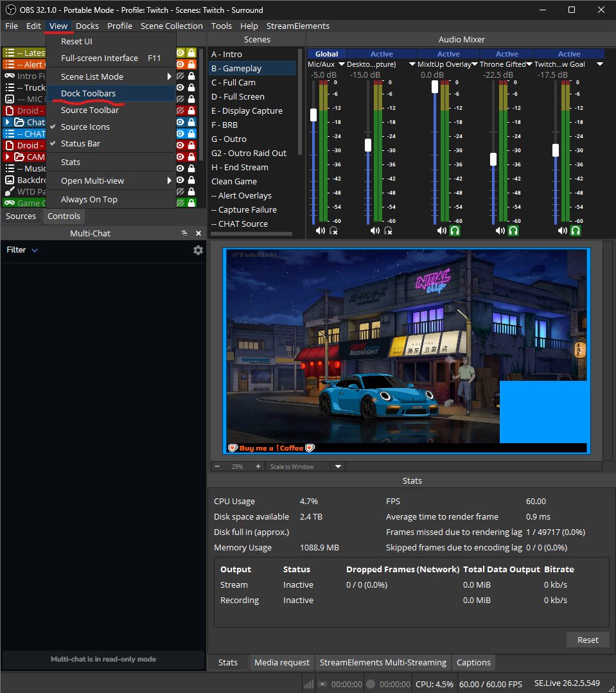Screen dimensions: 616x693
Task: Click the Reset button in Stats
Action: click(x=588, y=640)
